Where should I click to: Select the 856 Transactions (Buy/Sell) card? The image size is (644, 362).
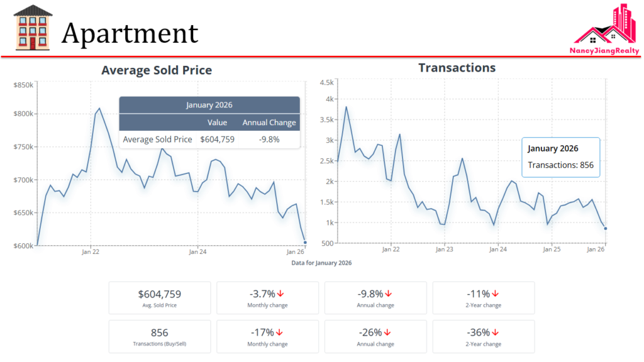coord(160,337)
